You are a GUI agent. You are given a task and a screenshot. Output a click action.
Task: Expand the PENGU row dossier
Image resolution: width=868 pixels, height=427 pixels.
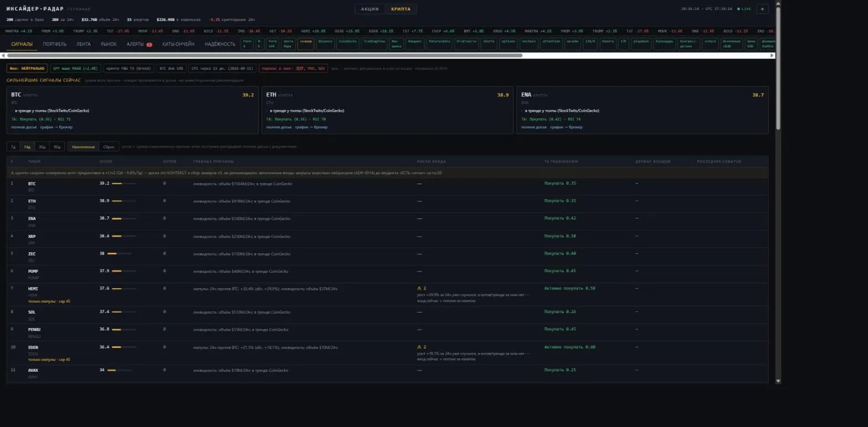387,332
